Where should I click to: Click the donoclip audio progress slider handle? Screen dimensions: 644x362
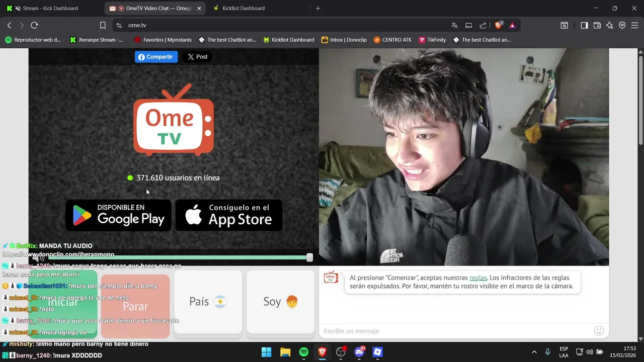point(309,257)
